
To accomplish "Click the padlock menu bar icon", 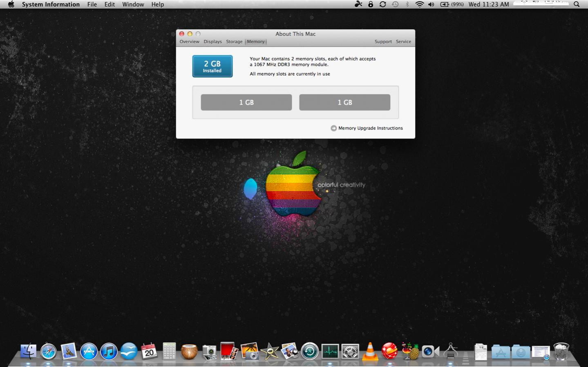I will coord(371,4).
